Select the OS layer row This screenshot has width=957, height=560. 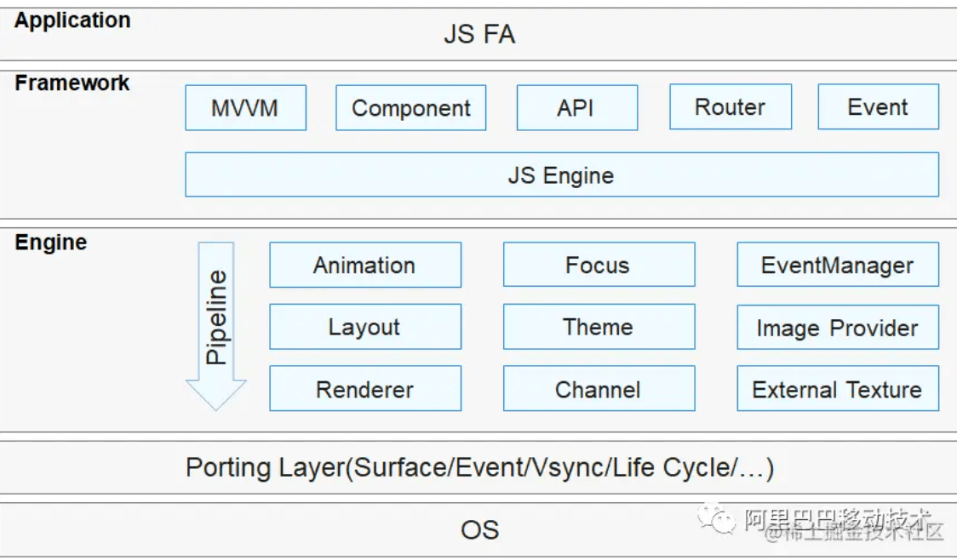click(x=478, y=529)
